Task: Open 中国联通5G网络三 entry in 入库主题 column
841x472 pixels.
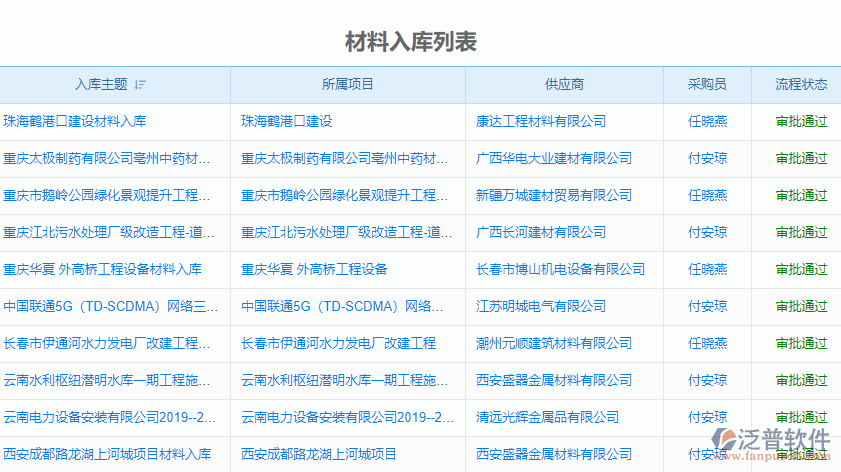Action: tap(110, 307)
